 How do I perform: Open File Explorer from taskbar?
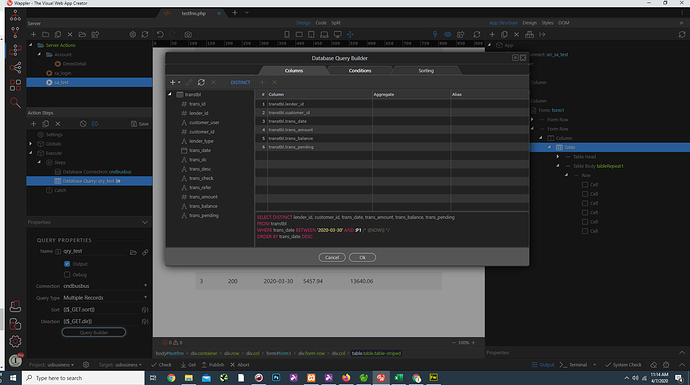[x=189, y=378]
